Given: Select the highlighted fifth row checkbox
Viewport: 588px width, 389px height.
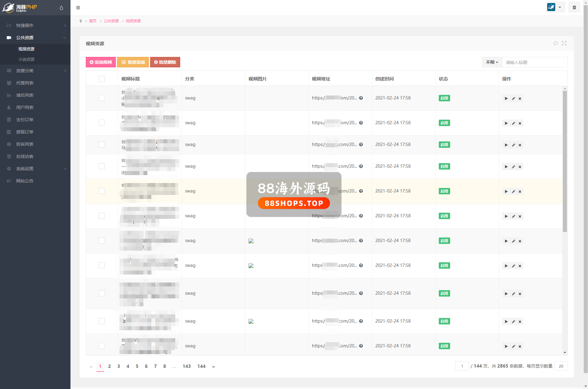Looking at the screenshot, I should (102, 191).
